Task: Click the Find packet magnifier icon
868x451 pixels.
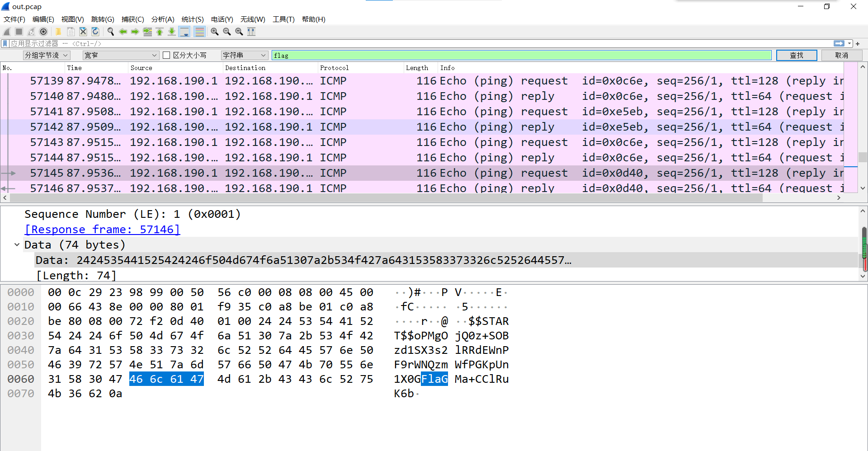Action: point(110,32)
